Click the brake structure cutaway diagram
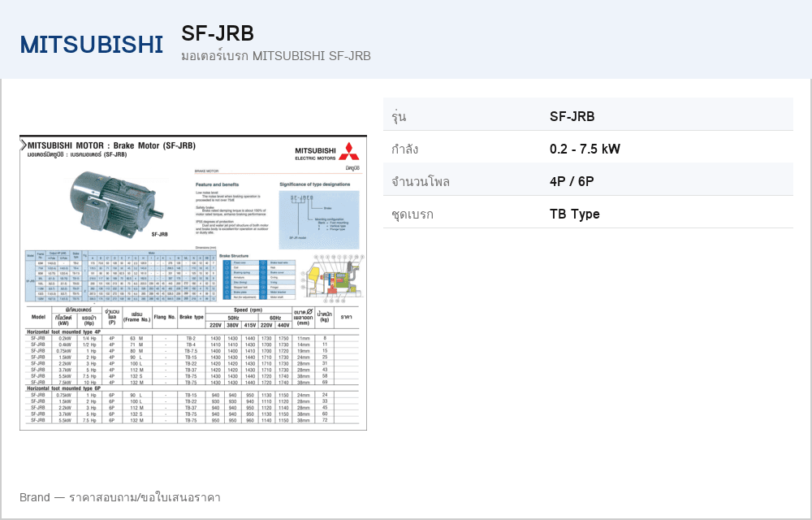 pos(333,278)
